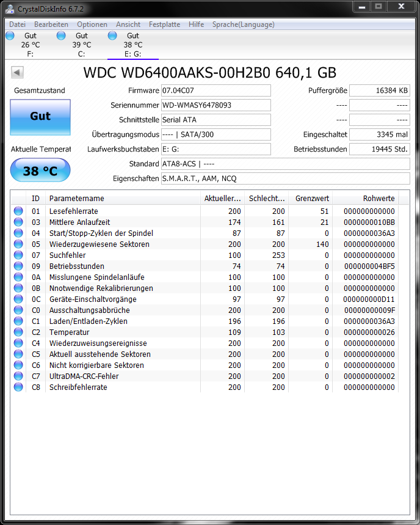Click the Eigenschaften field S.M.A.R.T., AAM, NCQ
Image resolution: width=420 pixels, height=525 pixels.
pyautogui.click(x=286, y=178)
